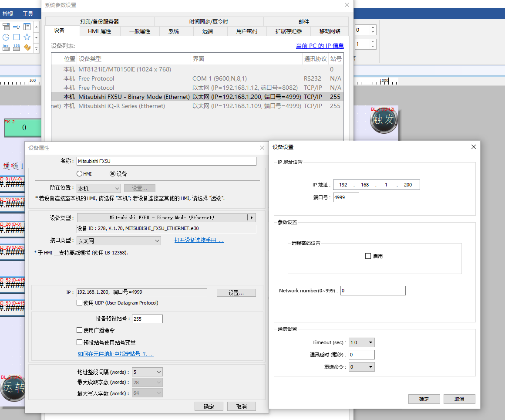Enable the 远程密码设置 启用 checkbox
Screen dimensions: 505x420
[368, 256]
